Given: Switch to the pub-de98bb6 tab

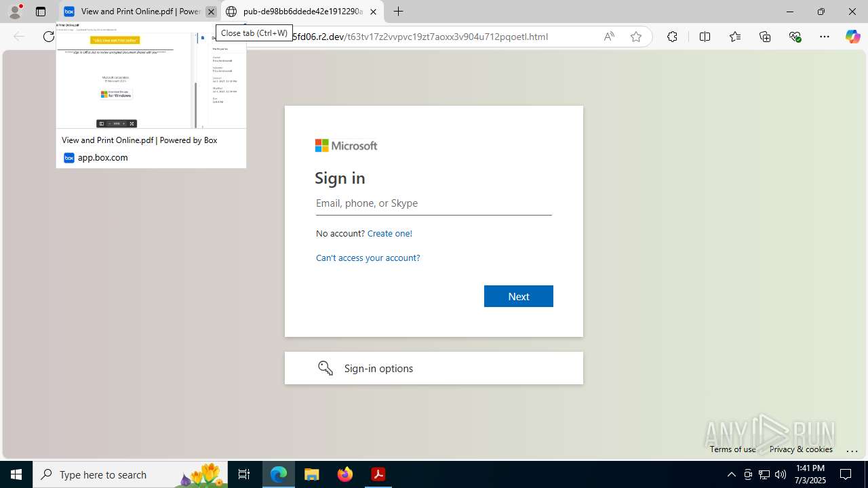Looking at the screenshot, I should click(x=302, y=12).
